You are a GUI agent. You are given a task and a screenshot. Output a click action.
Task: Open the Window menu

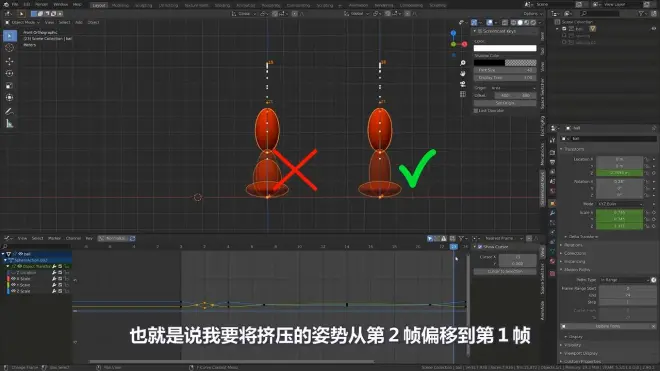click(61, 5)
